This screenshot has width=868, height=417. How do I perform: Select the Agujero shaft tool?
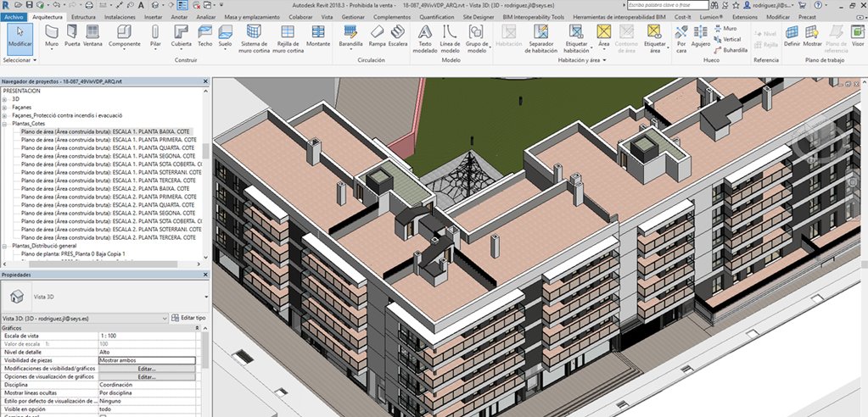pyautogui.click(x=701, y=36)
